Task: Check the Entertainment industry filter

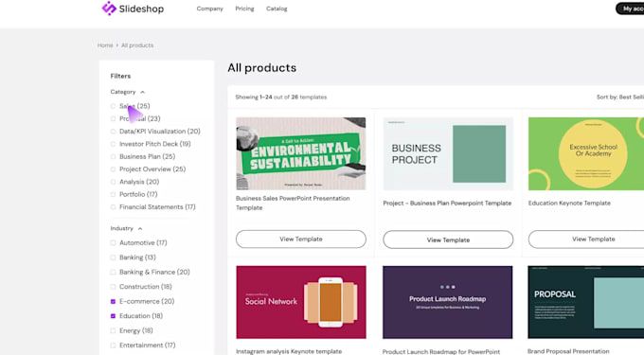Action: 113,346
